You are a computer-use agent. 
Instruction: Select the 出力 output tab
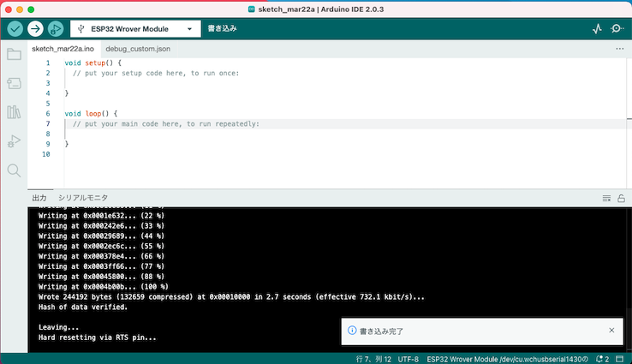tap(39, 198)
